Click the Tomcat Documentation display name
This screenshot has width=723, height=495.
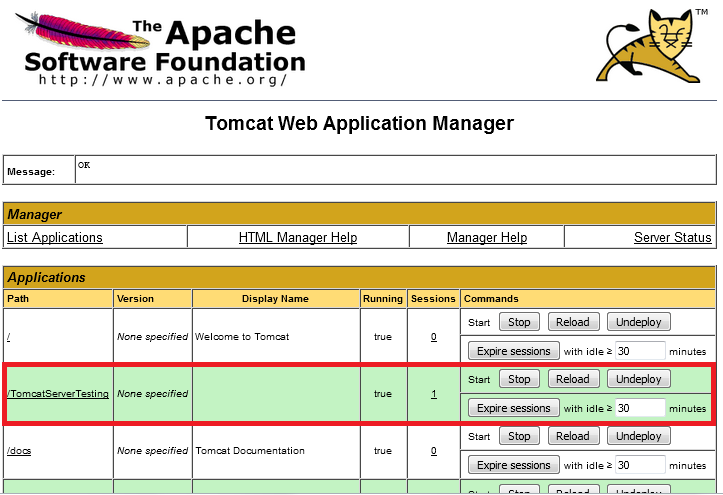(250, 451)
